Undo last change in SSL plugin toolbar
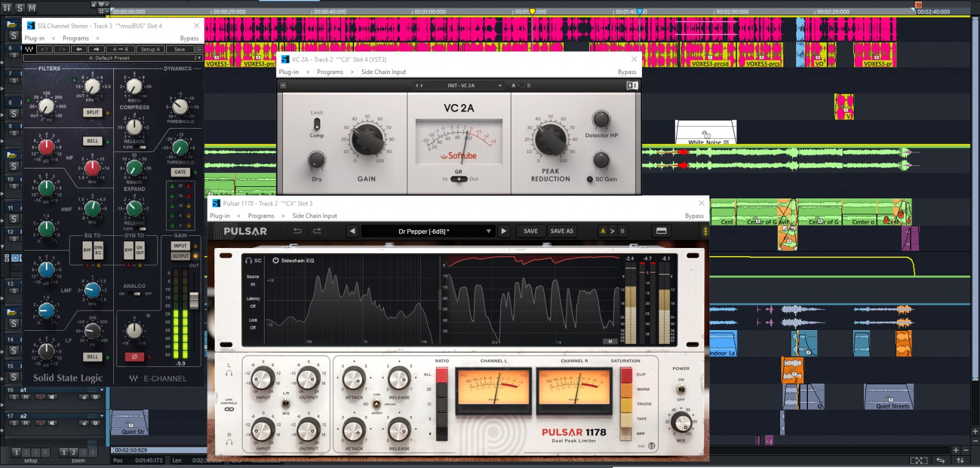The height and width of the screenshot is (468, 980). pyautogui.click(x=45, y=49)
